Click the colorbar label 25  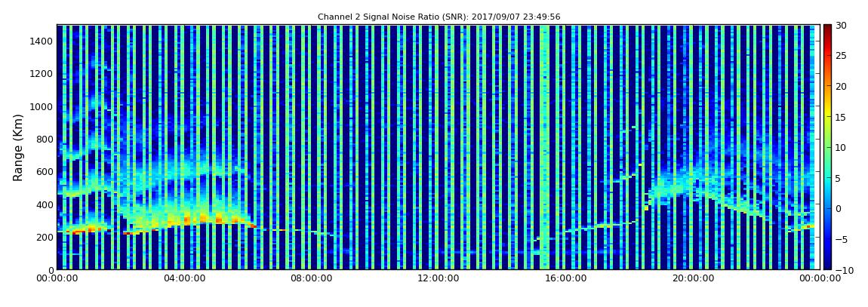click(x=841, y=55)
